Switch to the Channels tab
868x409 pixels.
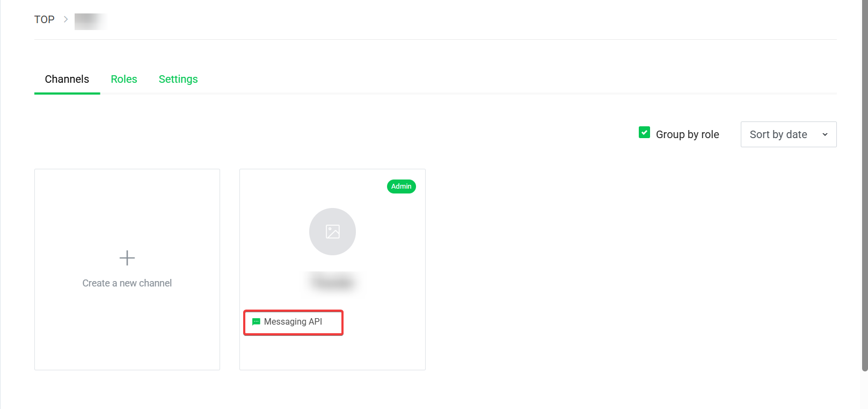pos(67,80)
